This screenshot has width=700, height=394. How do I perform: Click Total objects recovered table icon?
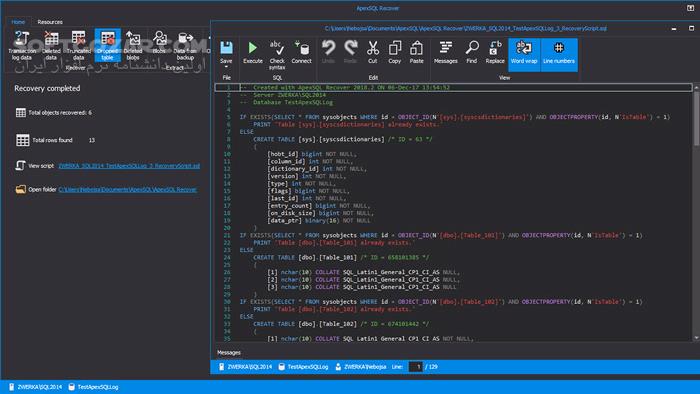21,112
